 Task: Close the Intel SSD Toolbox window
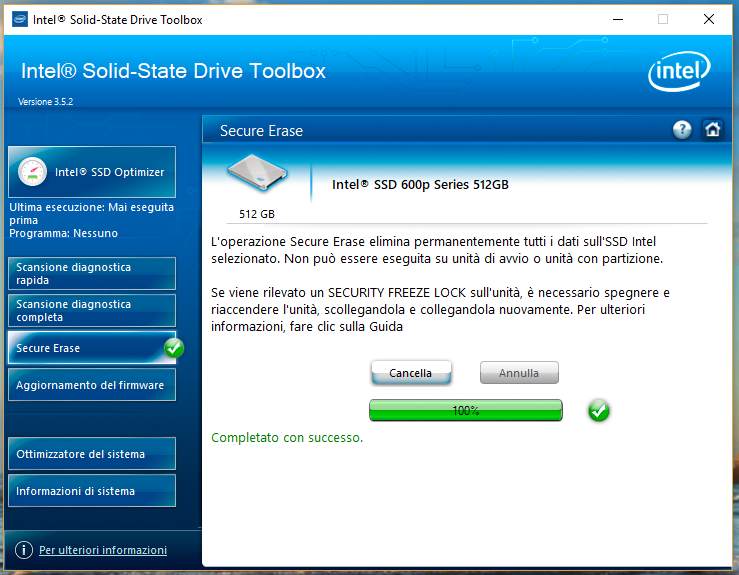click(x=708, y=19)
